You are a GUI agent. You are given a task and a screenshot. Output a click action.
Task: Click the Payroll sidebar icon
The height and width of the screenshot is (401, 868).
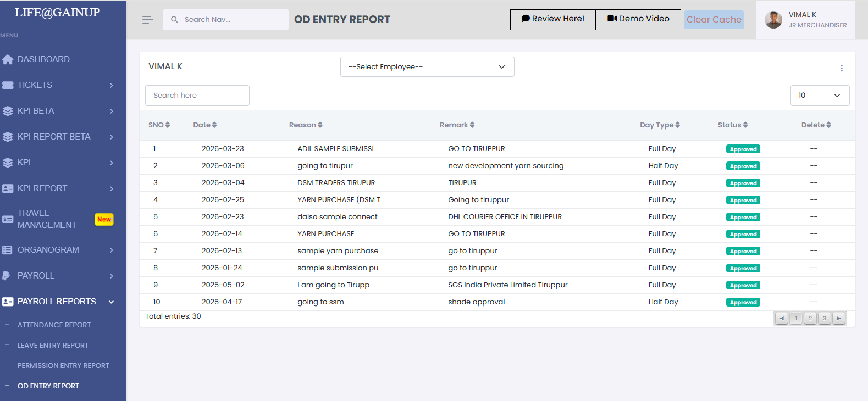click(7, 276)
